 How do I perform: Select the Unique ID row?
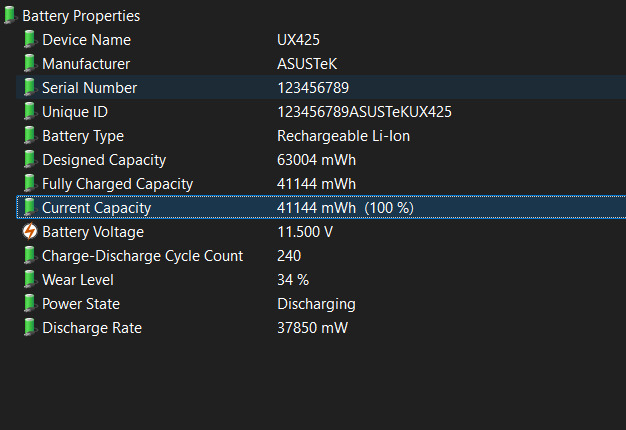75,112
